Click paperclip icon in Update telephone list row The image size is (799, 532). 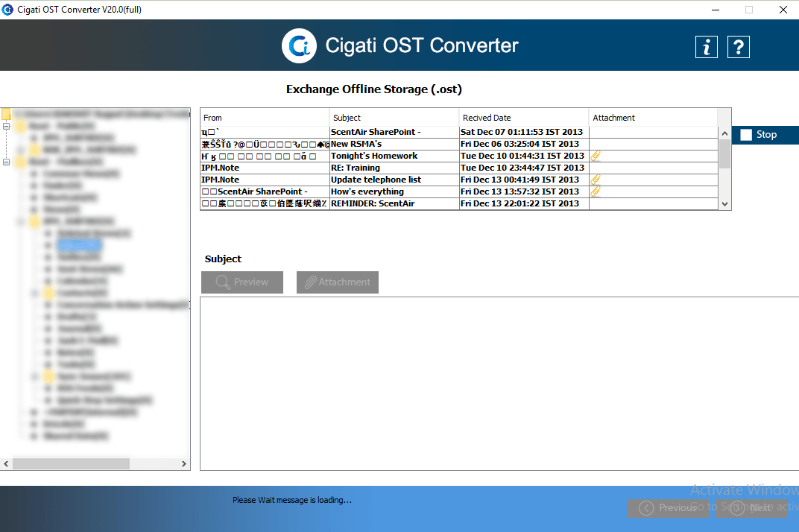[596, 180]
